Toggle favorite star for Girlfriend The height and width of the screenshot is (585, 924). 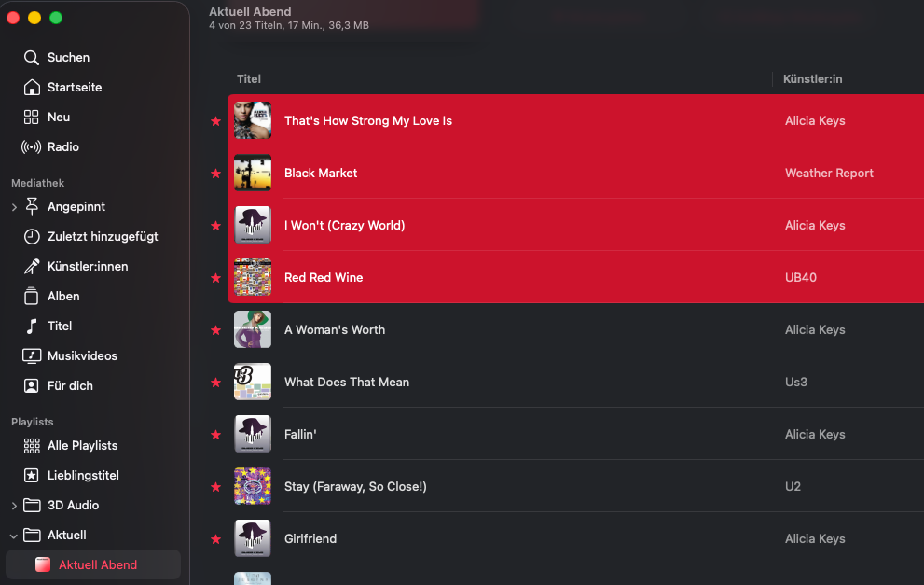(x=215, y=539)
